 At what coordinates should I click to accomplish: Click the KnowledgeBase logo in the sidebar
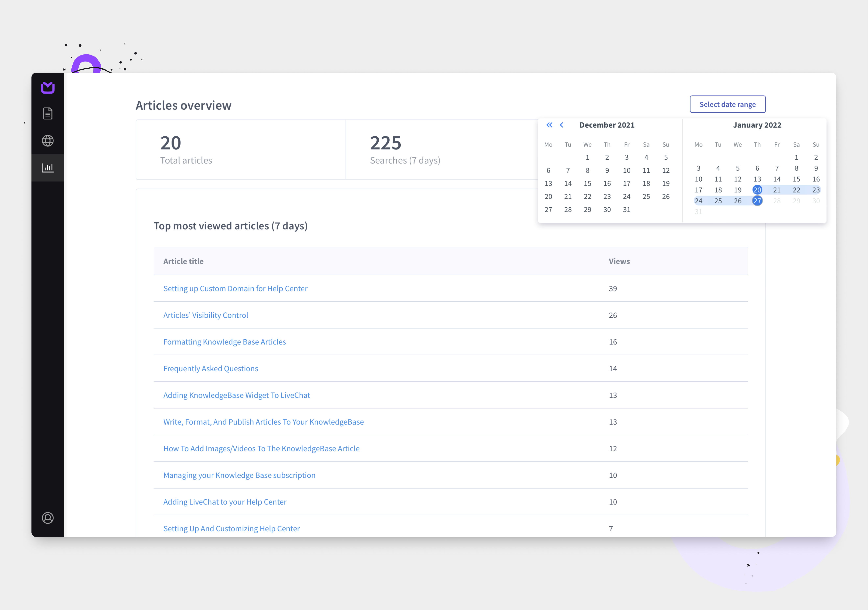click(x=48, y=87)
